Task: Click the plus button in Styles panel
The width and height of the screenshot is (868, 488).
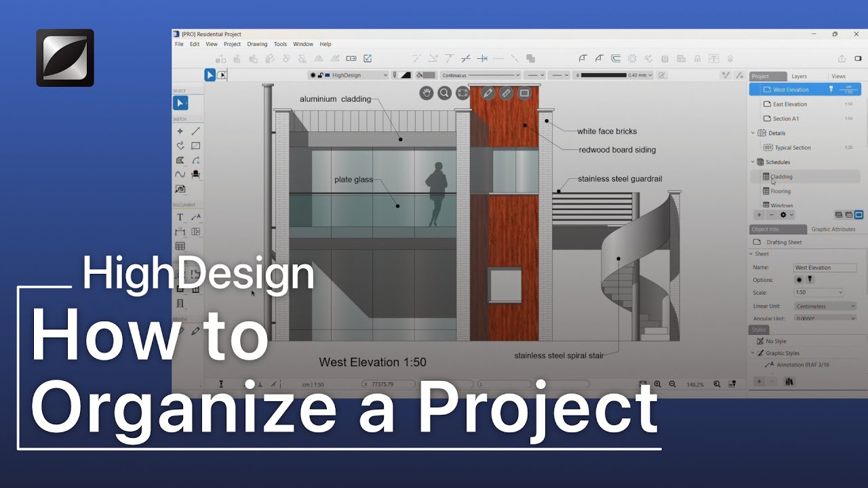Action: click(x=759, y=382)
